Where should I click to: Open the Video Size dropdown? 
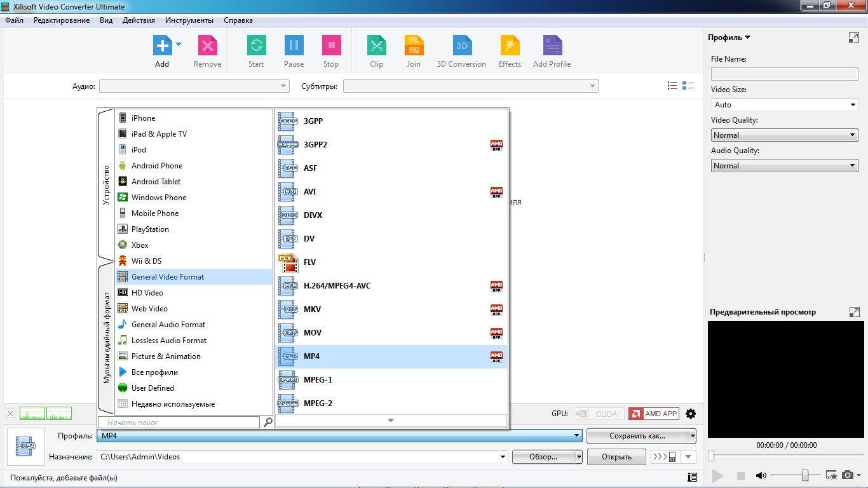click(785, 105)
